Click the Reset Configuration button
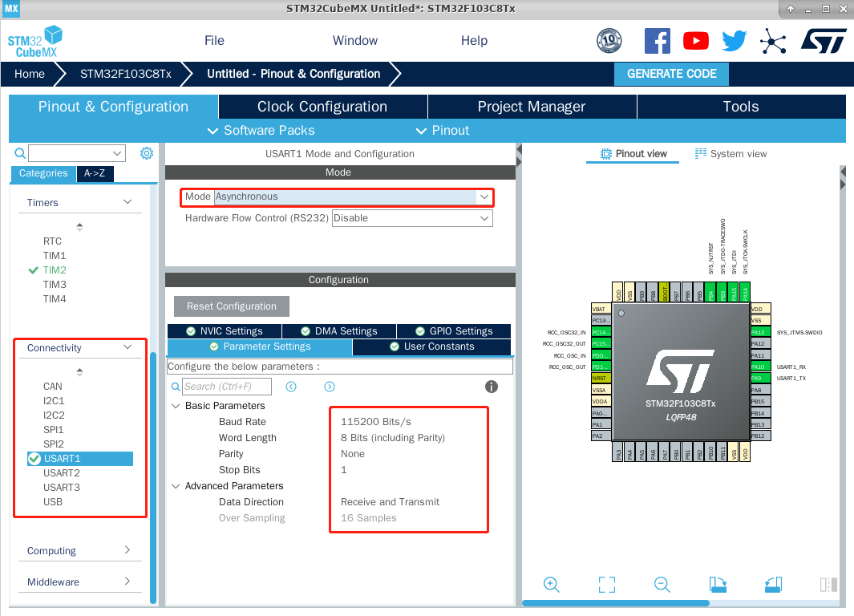The width and height of the screenshot is (854, 616). [232, 306]
